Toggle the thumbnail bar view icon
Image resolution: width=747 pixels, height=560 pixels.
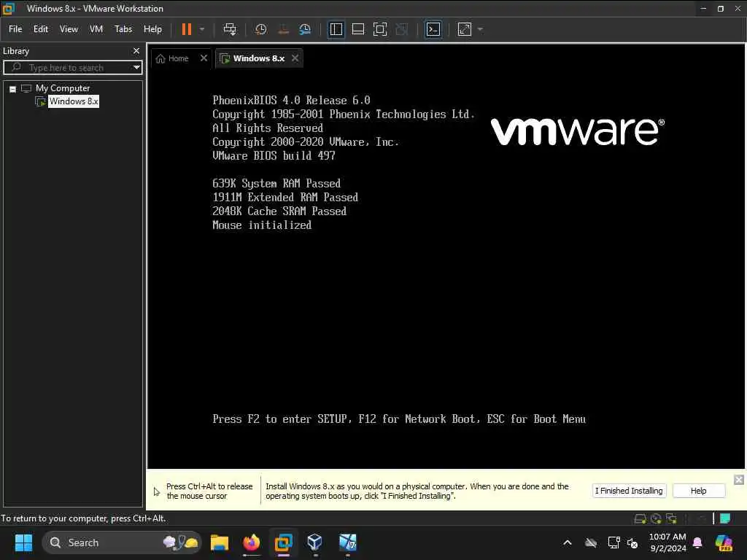[357, 29]
